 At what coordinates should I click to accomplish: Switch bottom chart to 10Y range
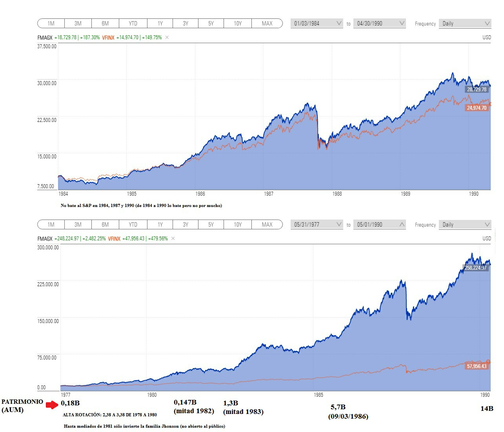coord(238,225)
